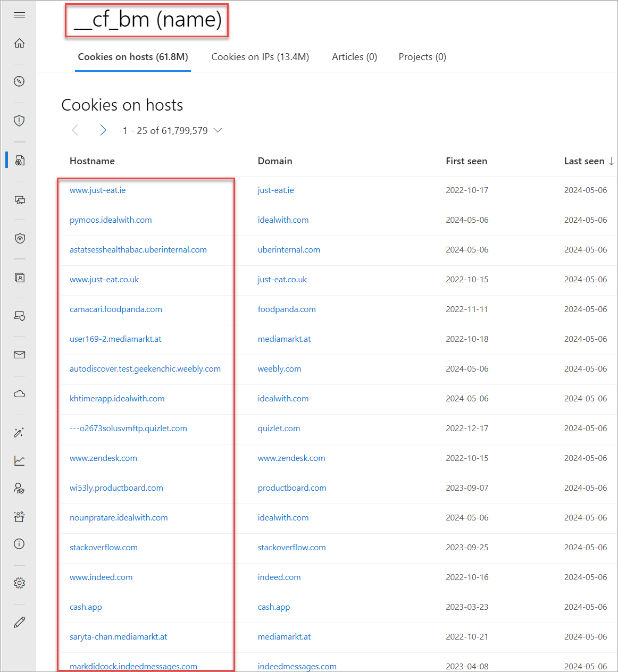Open domain link stackoverflow.com
Screen dimensions: 618x672
(291, 548)
